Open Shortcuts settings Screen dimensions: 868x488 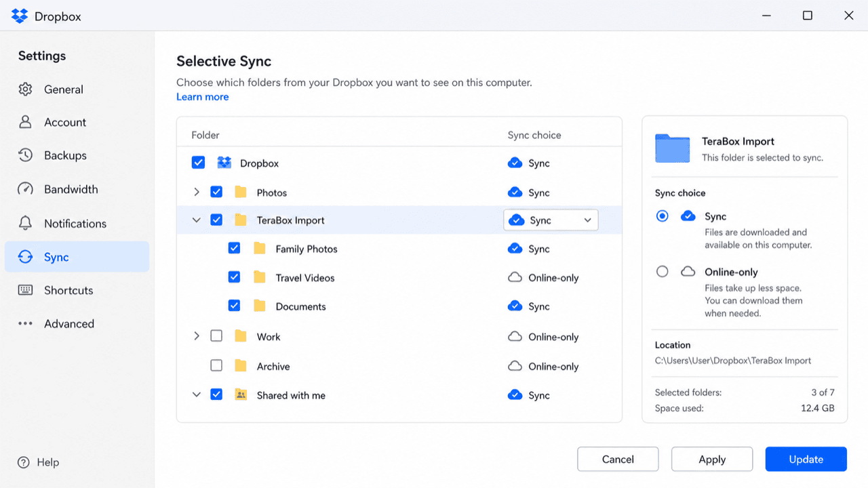[x=77, y=290]
